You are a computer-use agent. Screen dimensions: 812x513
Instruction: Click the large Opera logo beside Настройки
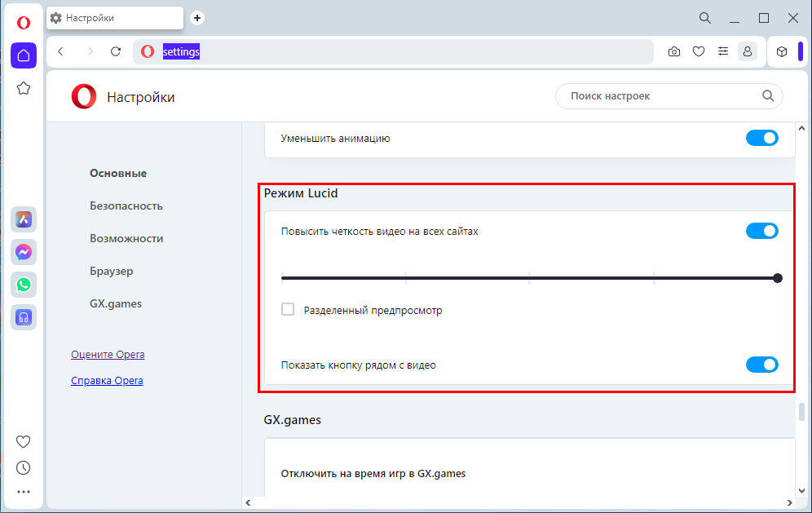point(84,96)
